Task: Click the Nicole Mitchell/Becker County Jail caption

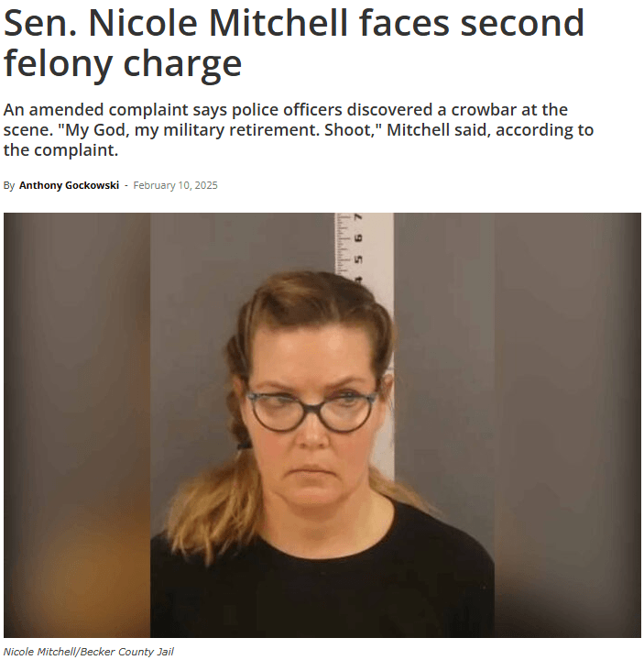Action: point(88,652)
